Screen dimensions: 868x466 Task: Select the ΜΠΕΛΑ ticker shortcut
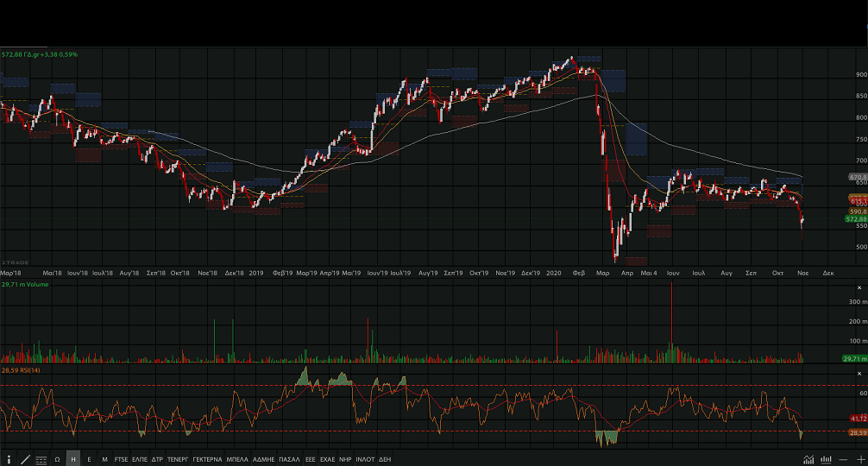click(x=238, y=459)
